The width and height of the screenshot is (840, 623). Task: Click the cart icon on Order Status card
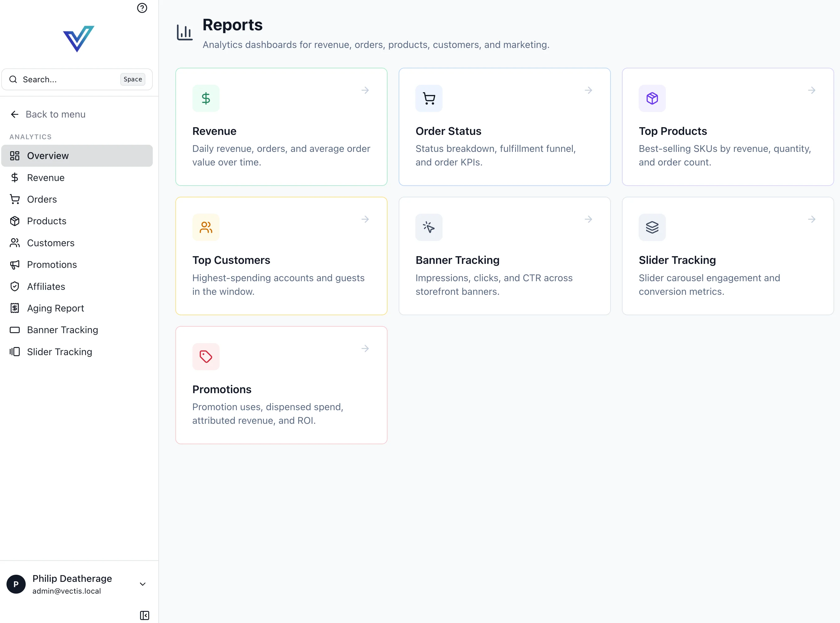[x=429, y=98]
